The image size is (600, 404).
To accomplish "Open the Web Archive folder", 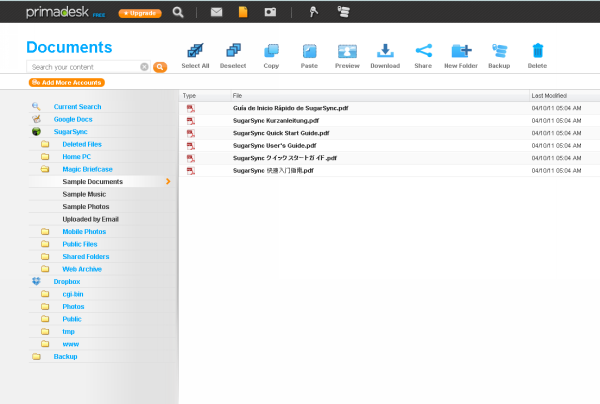I will tap(82, 269).
